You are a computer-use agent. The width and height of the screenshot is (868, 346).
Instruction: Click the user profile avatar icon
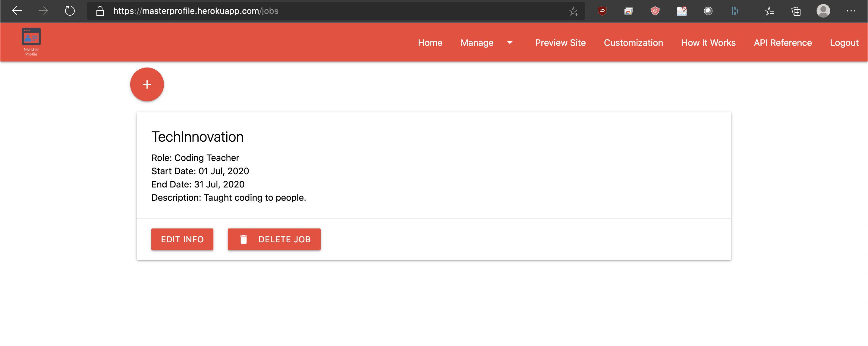click(823, 11)
